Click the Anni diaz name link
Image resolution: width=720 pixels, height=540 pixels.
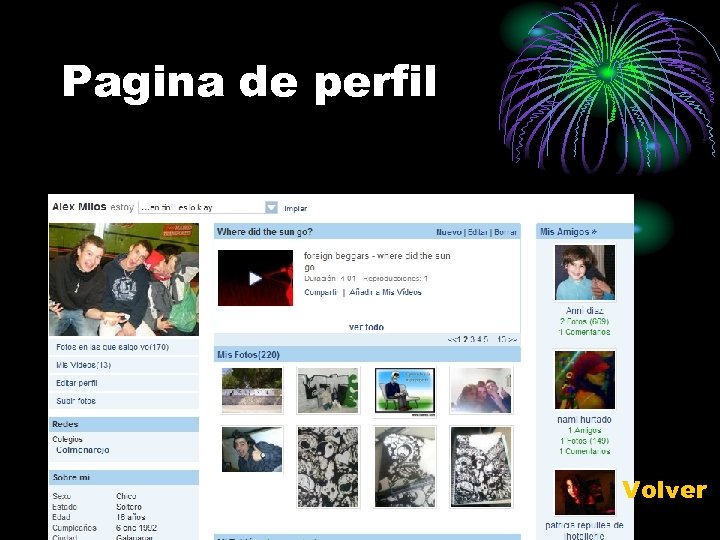click(x=585, y=311)
